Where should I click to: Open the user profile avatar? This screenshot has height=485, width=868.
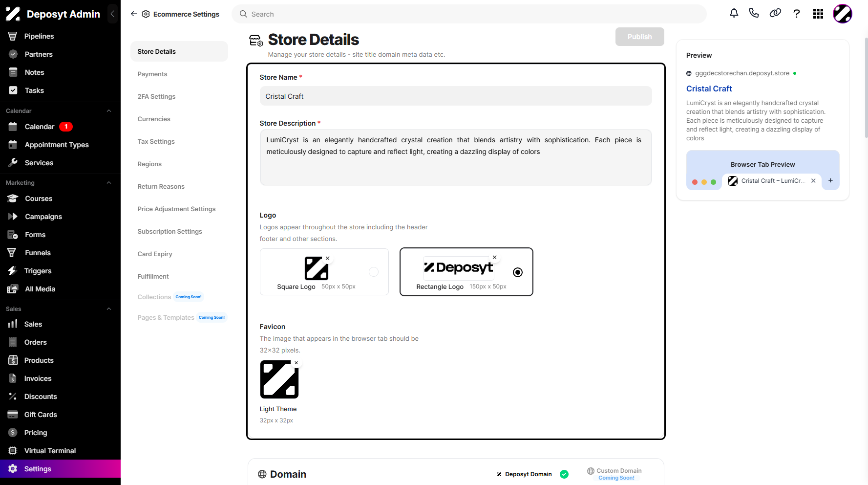click(x=842, y=14)
